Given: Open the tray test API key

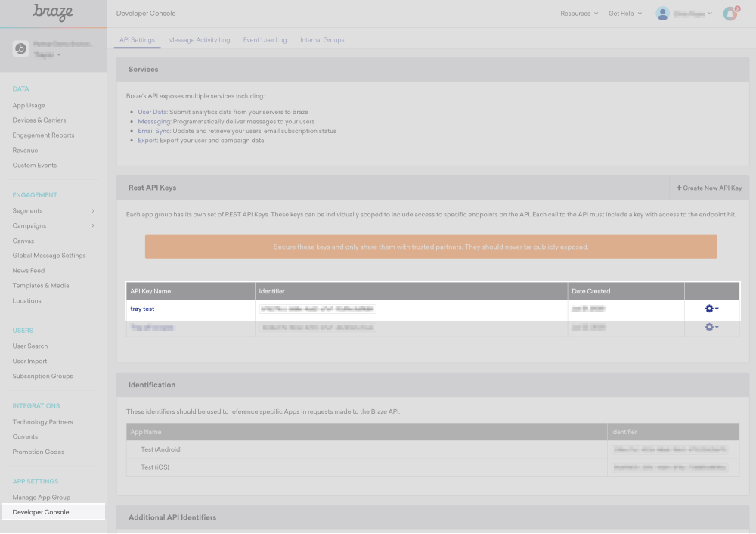Looking at the screenshot, I should (142, 309).
